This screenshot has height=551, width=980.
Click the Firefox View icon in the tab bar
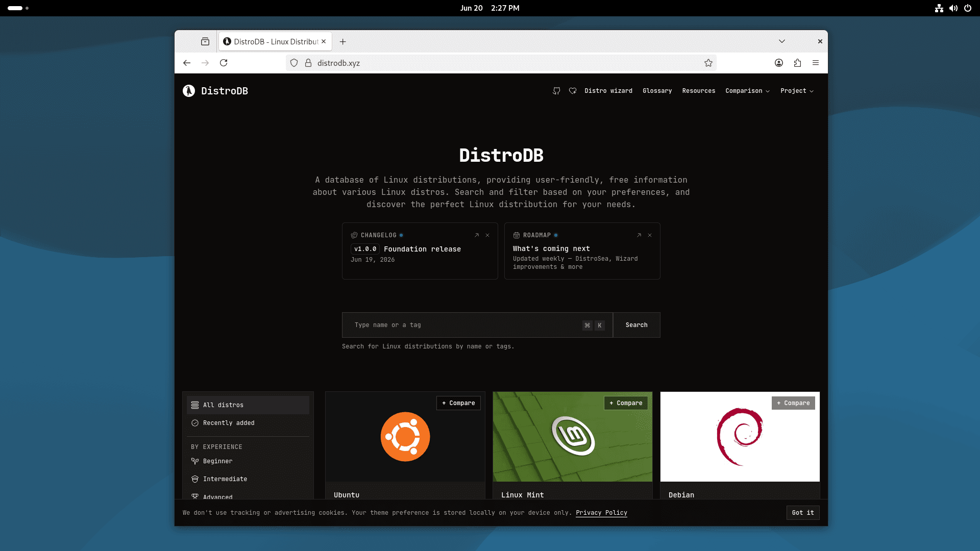(x=205, y=41)
